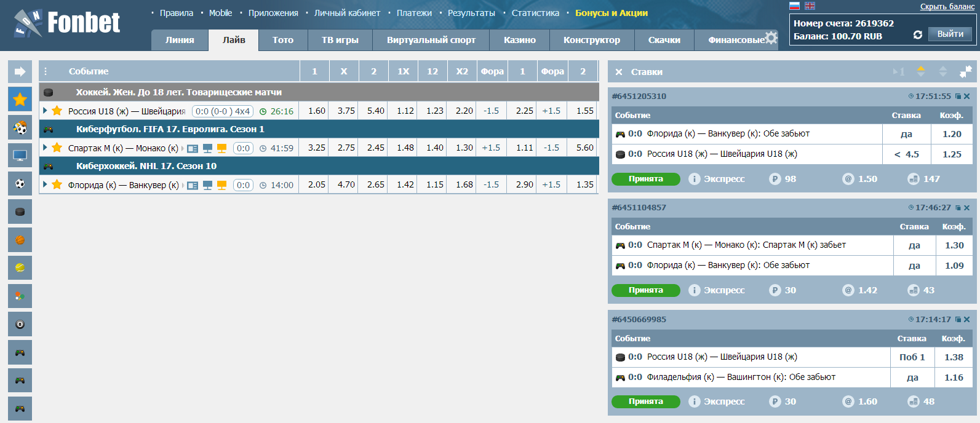
Task: Click the Fonbet logo
Action: coord(67,23)
